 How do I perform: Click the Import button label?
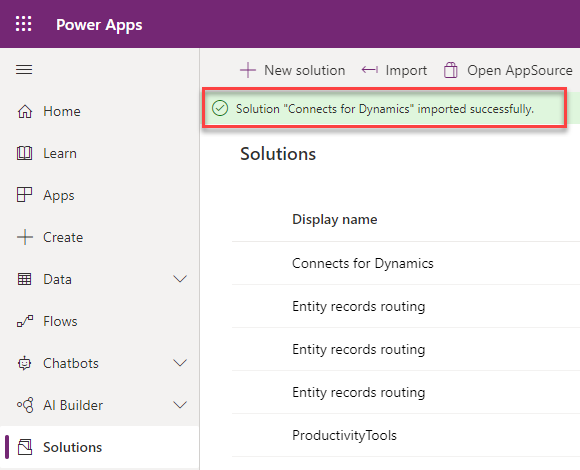point(406,70)
